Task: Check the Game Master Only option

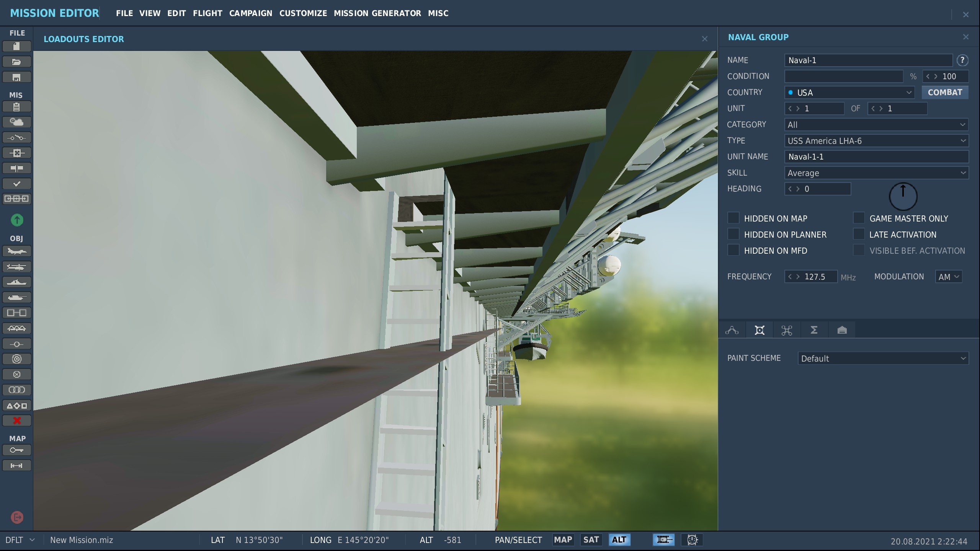Action: click(859, 218)
